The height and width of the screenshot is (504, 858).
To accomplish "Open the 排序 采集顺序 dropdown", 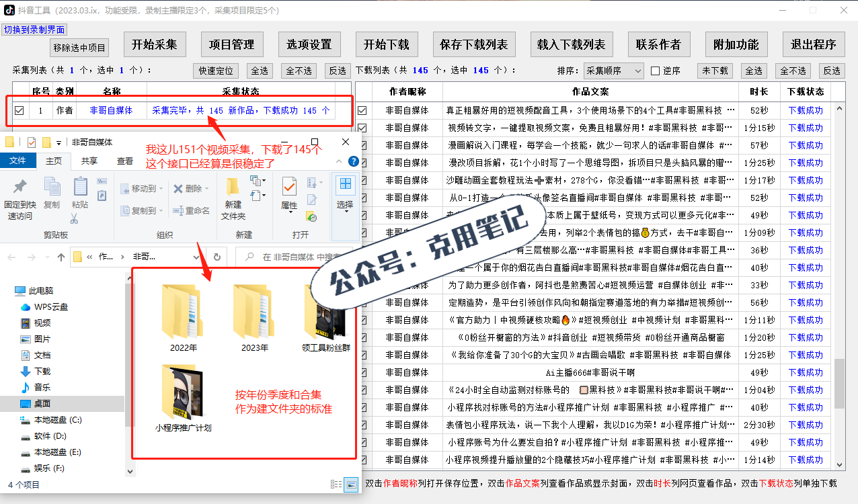I will click(613, 70).
